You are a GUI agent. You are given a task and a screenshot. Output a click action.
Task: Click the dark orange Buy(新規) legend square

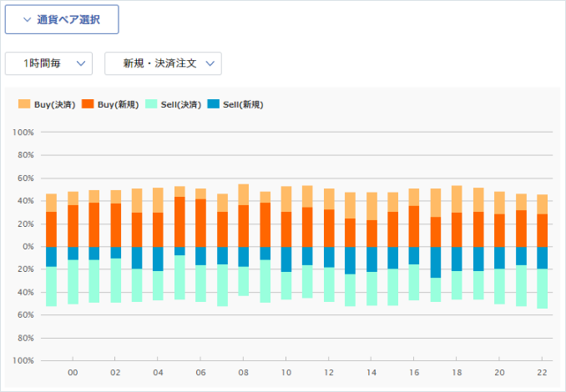coord(88,105)
